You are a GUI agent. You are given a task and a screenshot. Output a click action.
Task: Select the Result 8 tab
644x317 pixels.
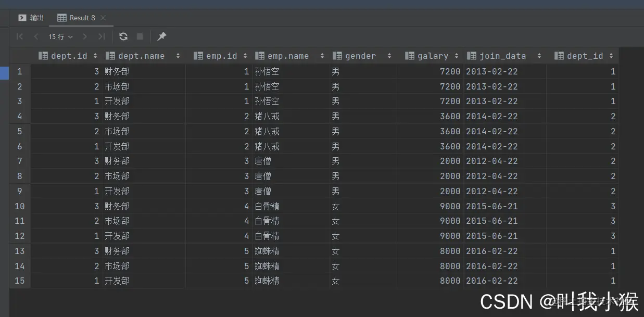tap(83, 17)
